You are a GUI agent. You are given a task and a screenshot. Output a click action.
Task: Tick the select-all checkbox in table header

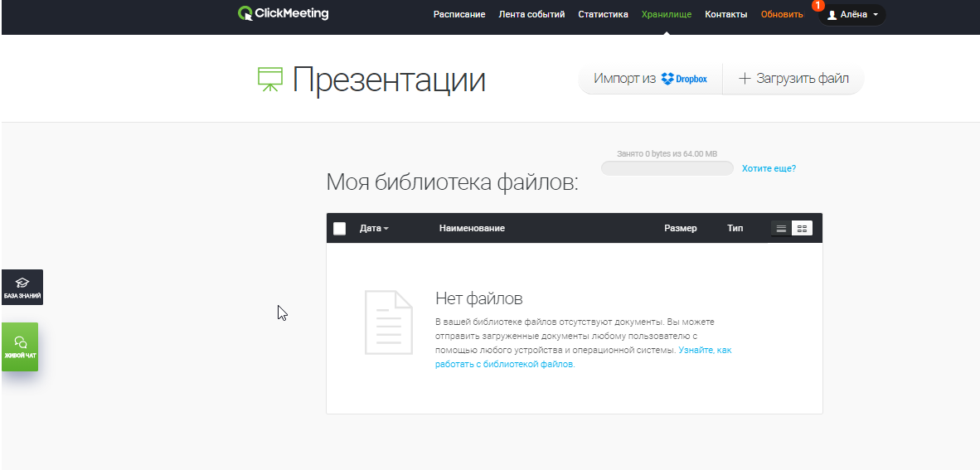tap(339, 229)
